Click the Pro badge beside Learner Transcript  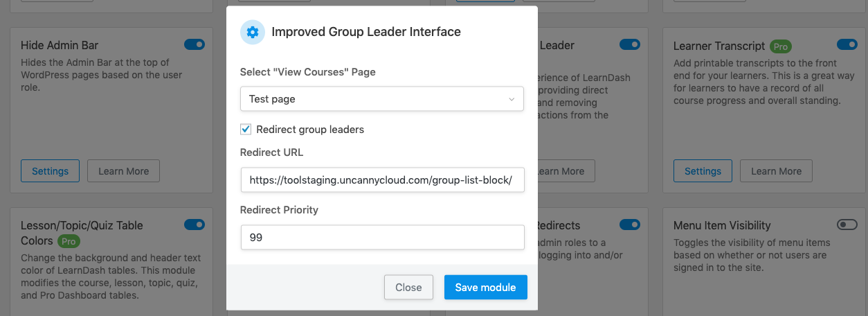pyautogui.click(x=781, y=46)
